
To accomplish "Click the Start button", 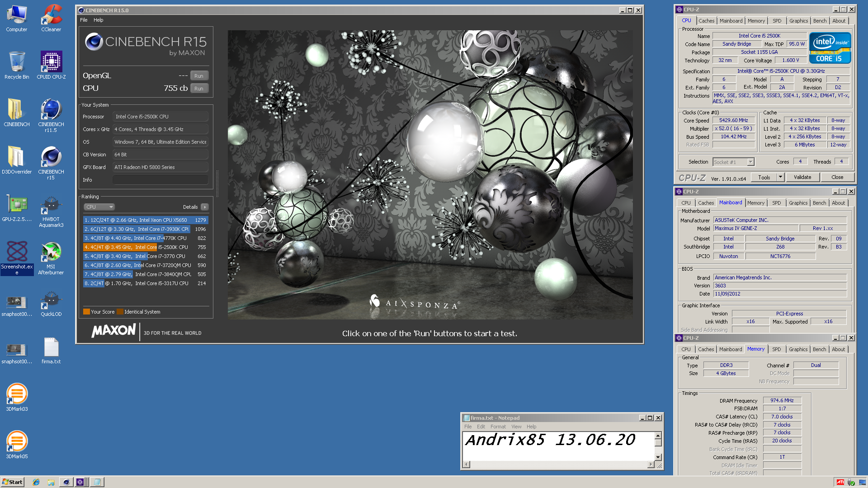I will [13, 482].
